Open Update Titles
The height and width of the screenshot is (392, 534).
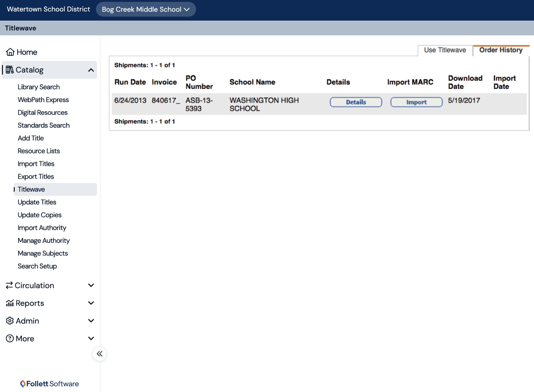37,202
